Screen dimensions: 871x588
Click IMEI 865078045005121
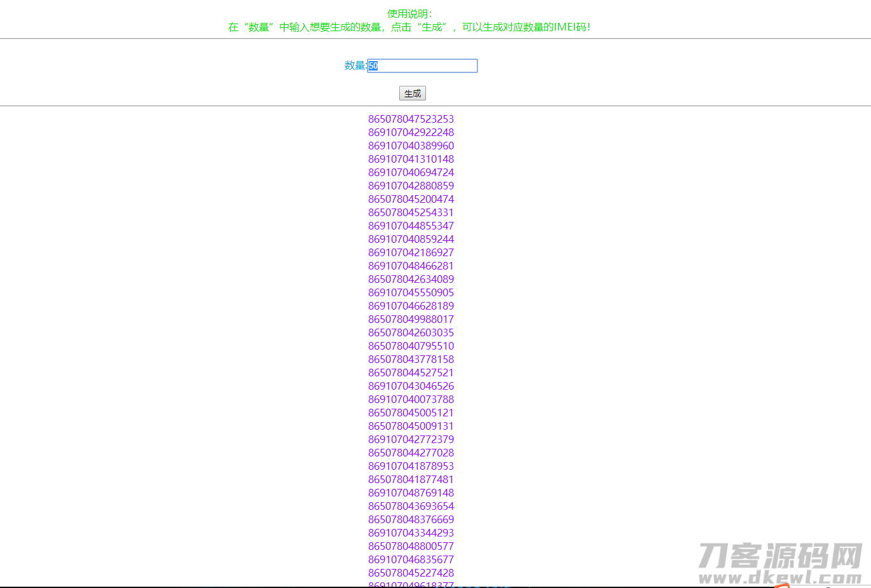[411, 413]
